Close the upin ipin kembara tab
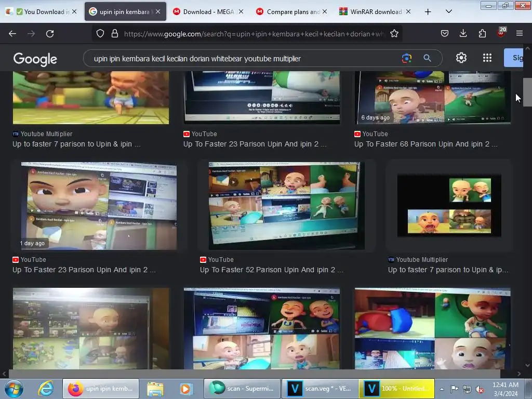Image resolution: width=532 pixels, height=399 pixels. 158,11
